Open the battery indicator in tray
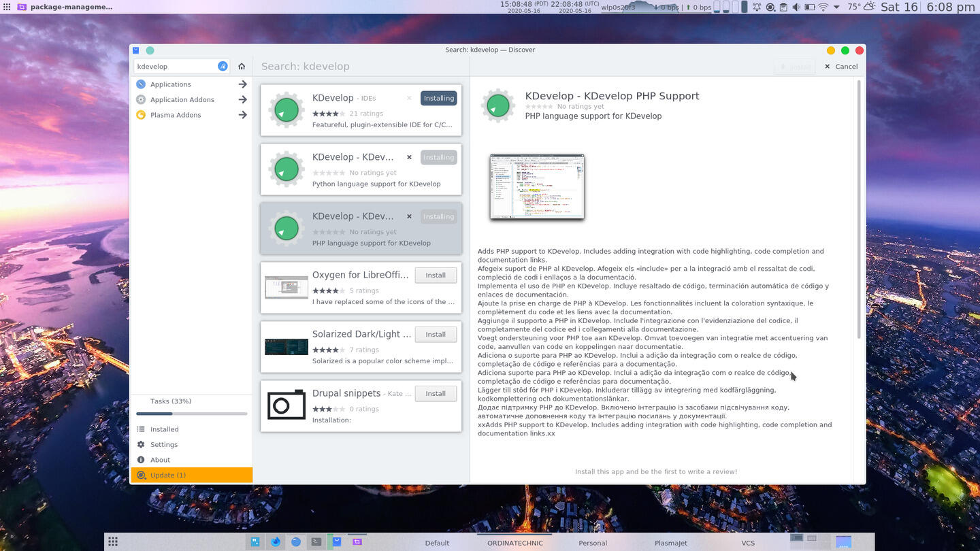Viewport: 980px width, 551px height. click(x=810, y=7)
